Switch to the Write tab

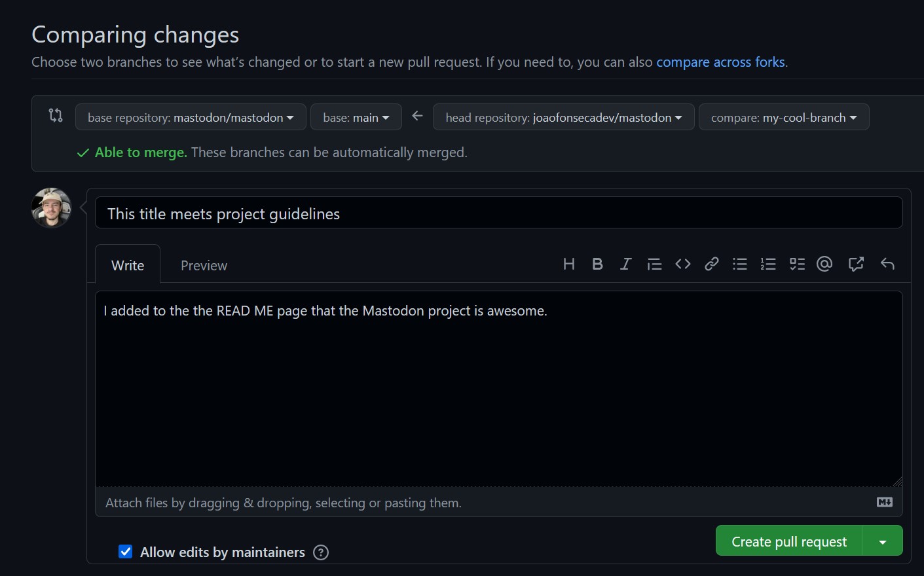tap(128, 264)
